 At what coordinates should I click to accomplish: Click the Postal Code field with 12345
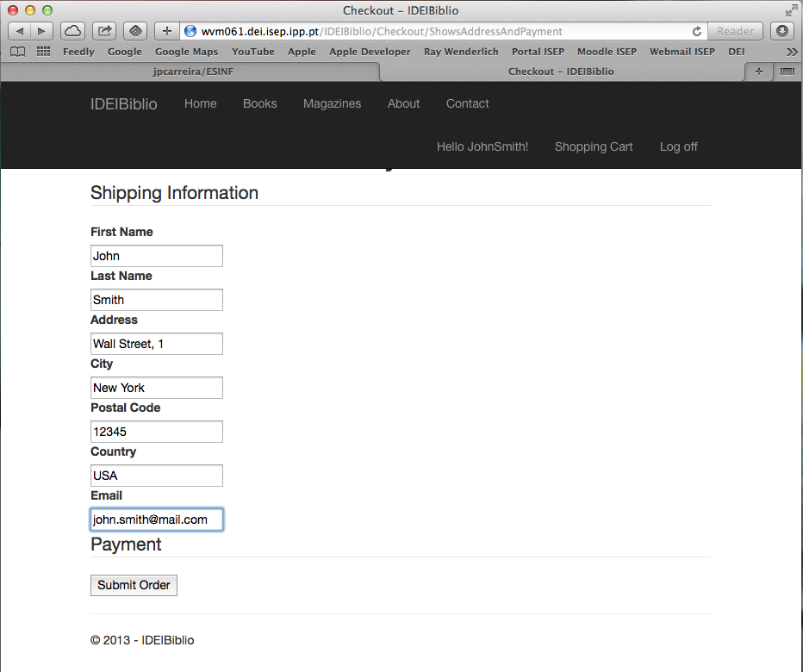[157, 432]
